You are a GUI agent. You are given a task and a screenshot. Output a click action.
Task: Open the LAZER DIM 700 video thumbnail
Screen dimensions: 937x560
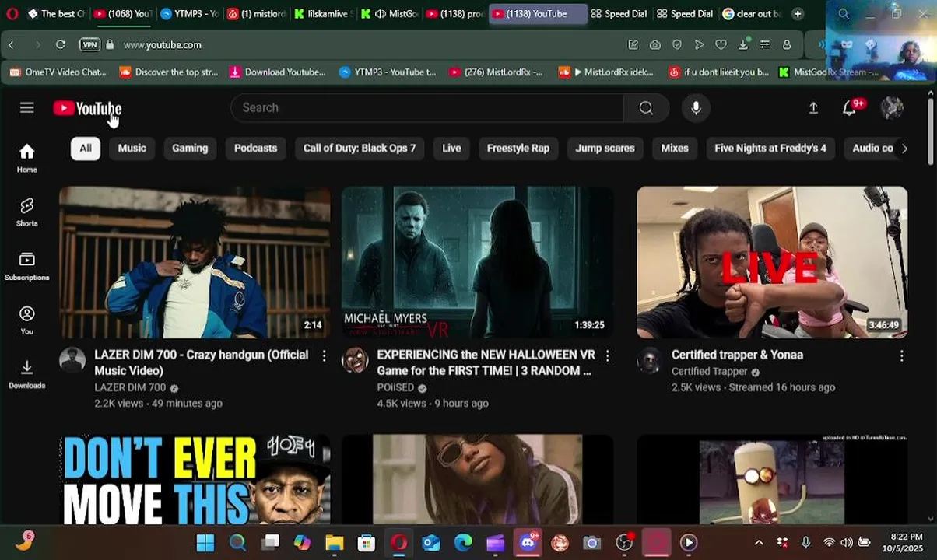click(195, 262)
